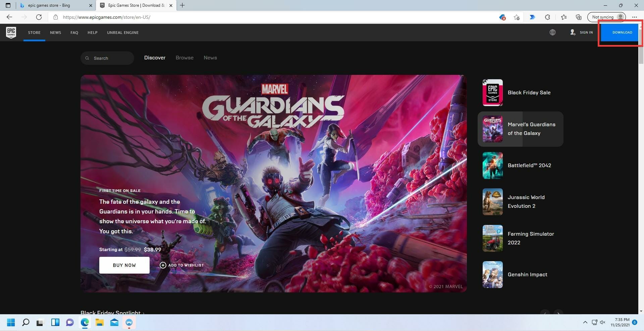Click the Buy Now button

(124, 265)
